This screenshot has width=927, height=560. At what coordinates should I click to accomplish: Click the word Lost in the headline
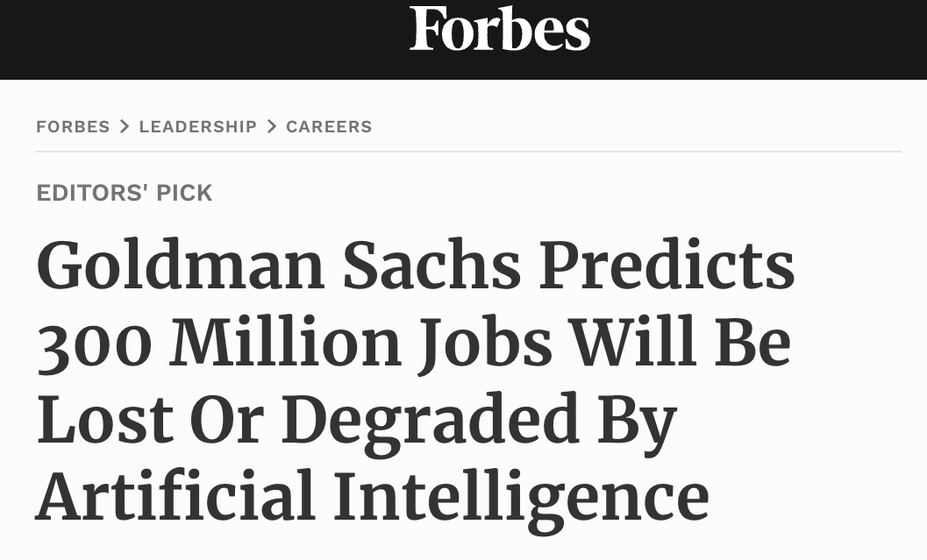pyautogui.click(x=105, y=420)
